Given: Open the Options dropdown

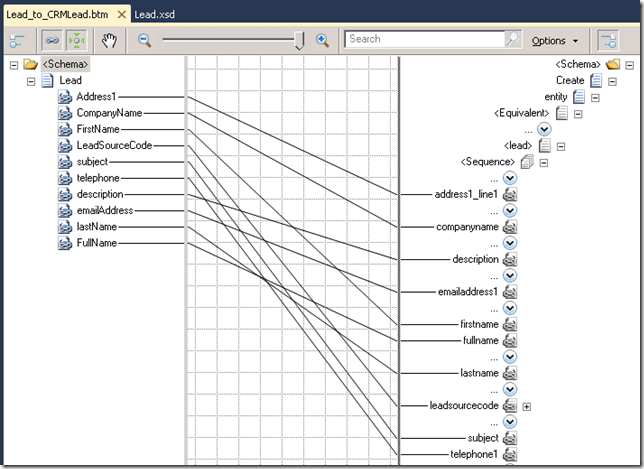Looking at the screenshot, I should pyautogui.click(x=555, y=41).
